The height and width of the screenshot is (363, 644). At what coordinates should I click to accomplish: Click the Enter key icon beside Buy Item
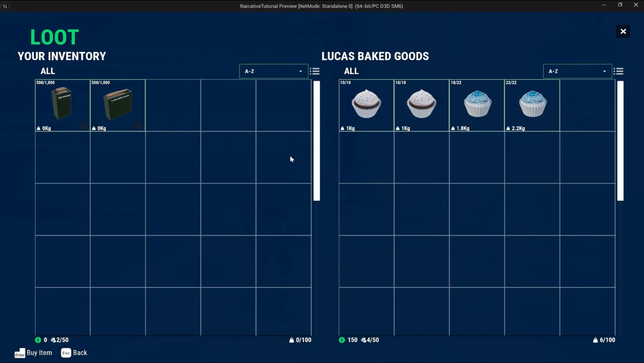(20, 353)
